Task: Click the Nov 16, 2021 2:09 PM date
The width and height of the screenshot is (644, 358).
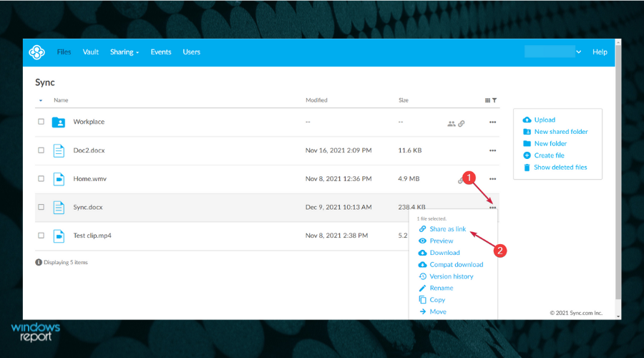Action: pos(338,150)
